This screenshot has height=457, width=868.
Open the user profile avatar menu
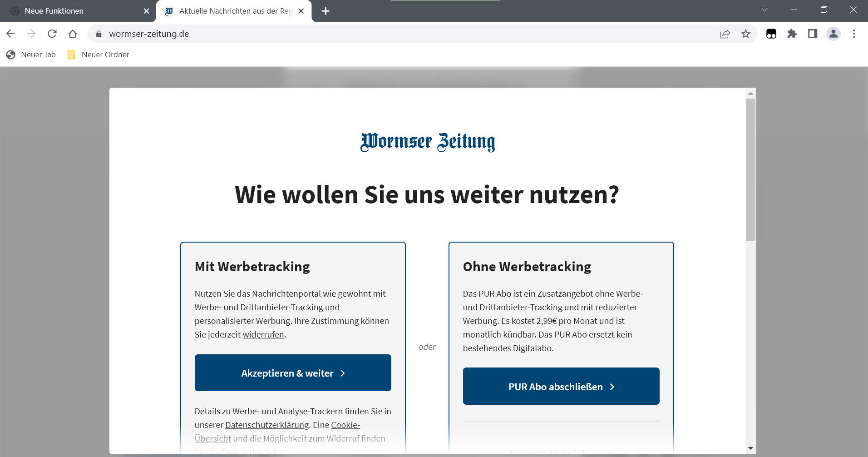(x=833, y=34)
